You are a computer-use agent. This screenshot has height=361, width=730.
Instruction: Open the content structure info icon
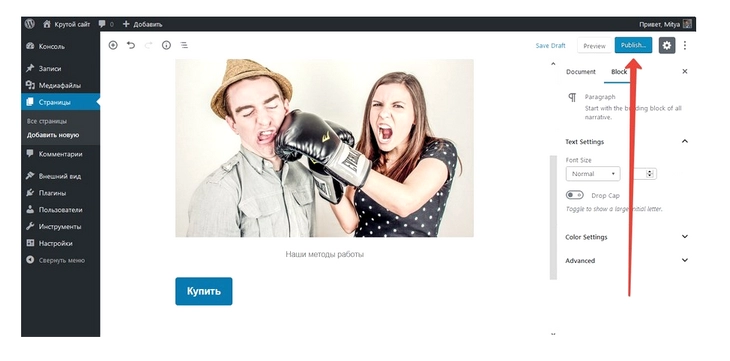[166, 45]
